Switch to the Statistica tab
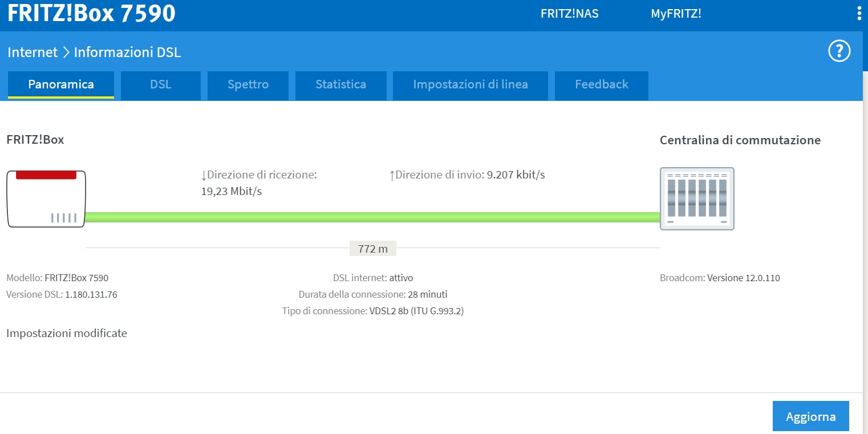The width and height of the screenshot is (868, 434). (x=340, y=84)
